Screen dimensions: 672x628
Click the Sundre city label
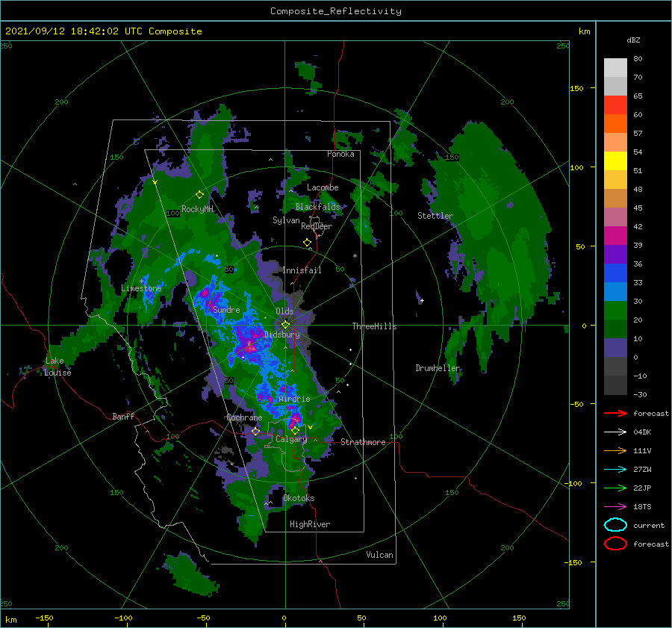226,309
